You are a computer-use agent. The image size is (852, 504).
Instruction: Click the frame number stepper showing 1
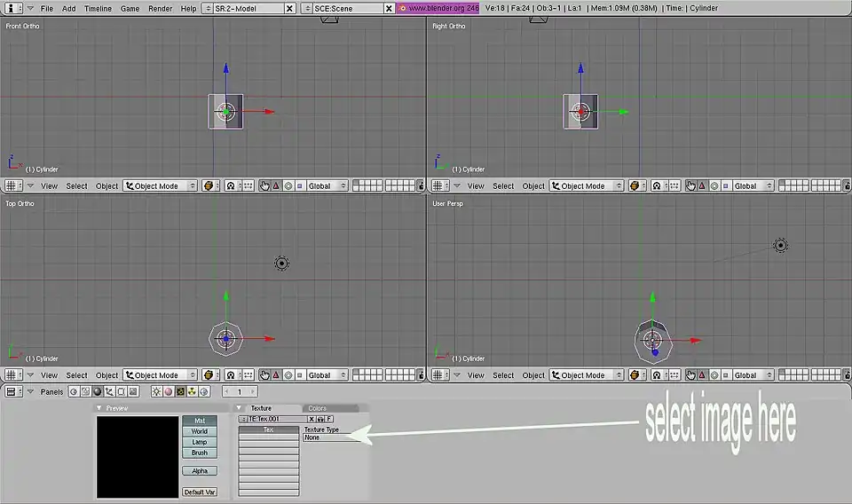pos(240,391)
